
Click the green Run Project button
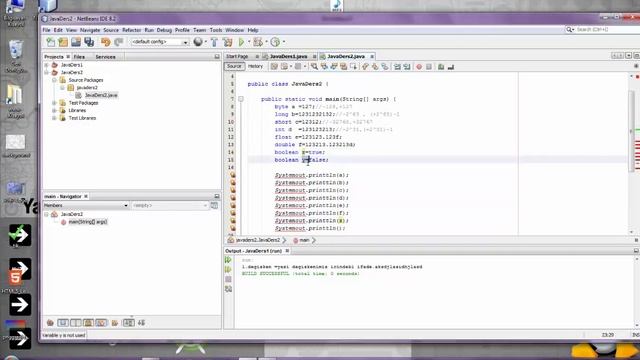[x=241, y=42]
